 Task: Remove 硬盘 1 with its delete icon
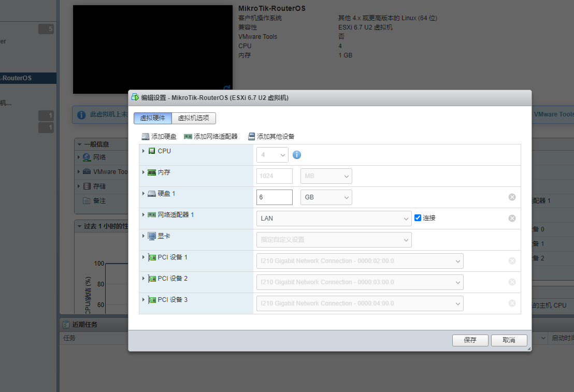[512, 197]
